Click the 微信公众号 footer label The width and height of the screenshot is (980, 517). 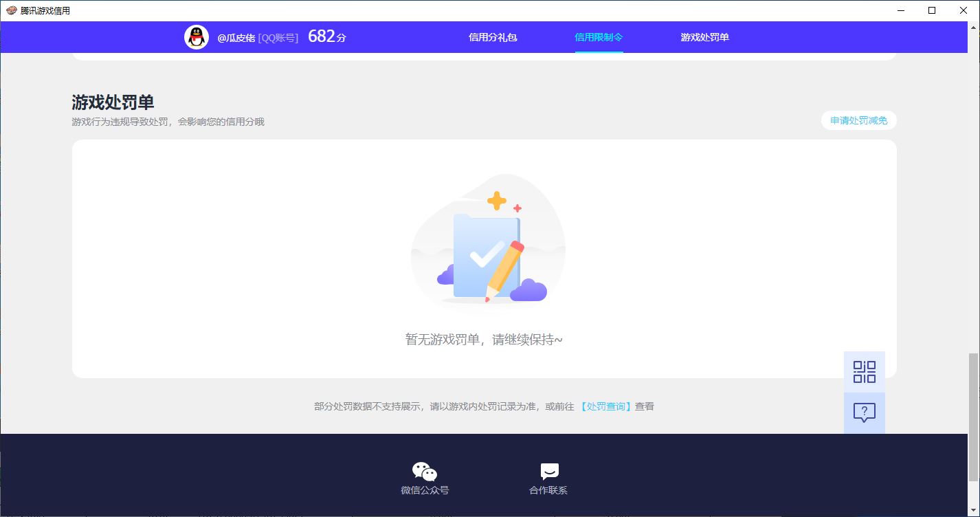pos(425,491)
